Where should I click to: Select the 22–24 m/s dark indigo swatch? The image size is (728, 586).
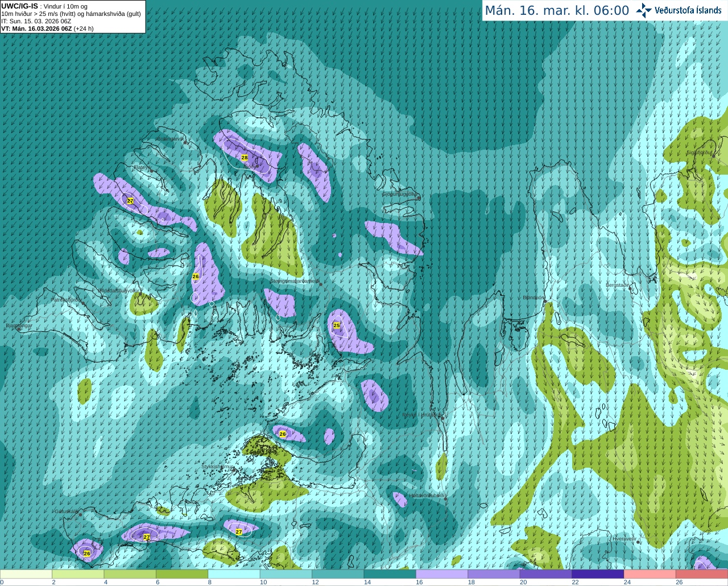tap(598, 574)
